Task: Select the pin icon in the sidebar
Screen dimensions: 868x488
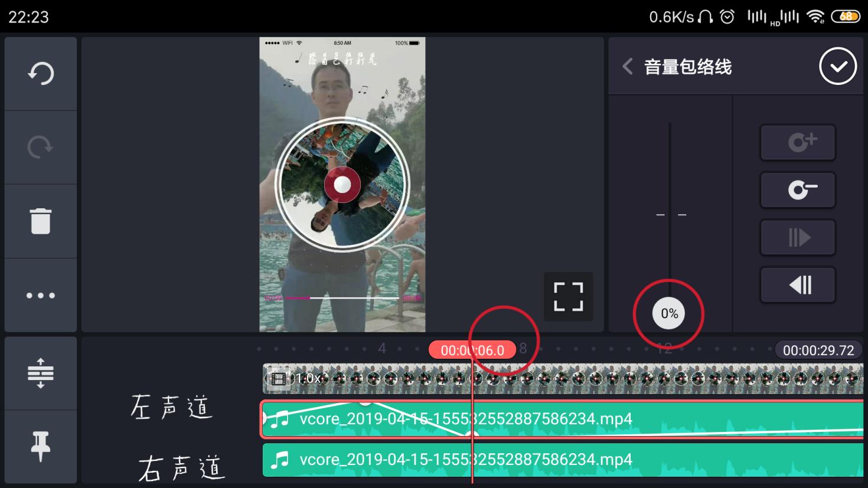Action: 40,447
